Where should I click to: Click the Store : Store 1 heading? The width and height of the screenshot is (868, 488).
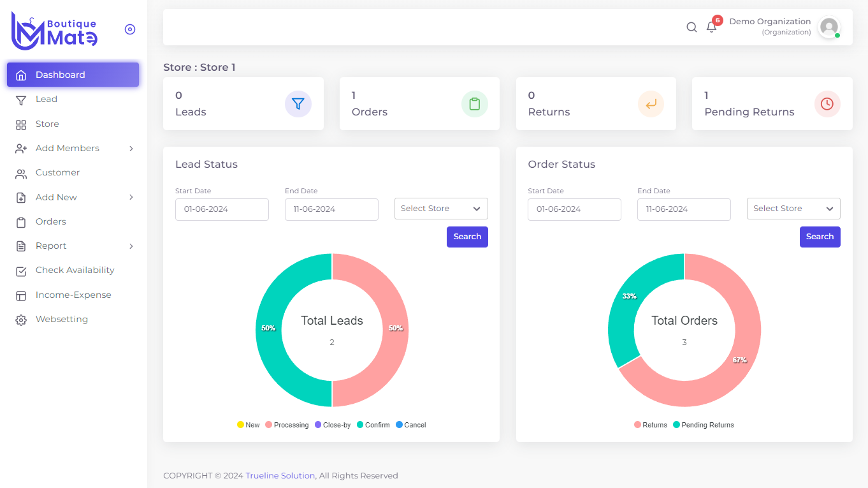point(199,67)
